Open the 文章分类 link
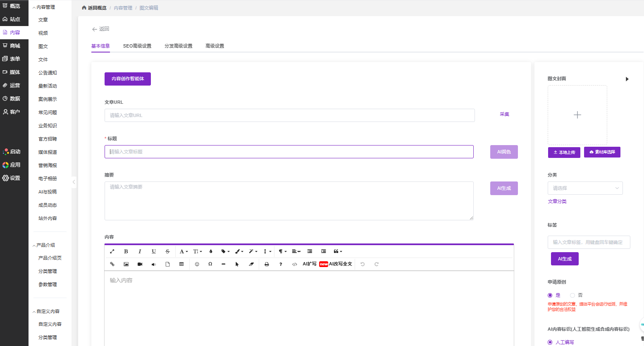This screenshot has width=644, height=346. pyautogui.click(x=557, y=201)
